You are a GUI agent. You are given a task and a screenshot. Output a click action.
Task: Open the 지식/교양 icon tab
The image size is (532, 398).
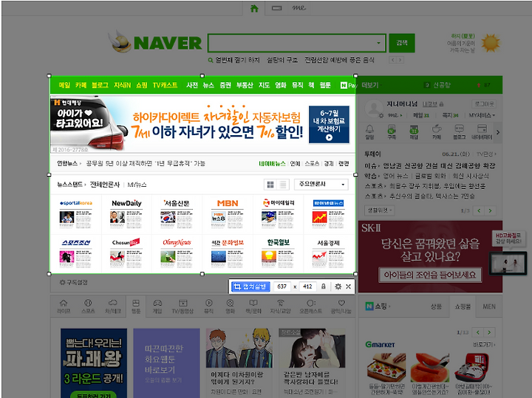pos(280,306)
